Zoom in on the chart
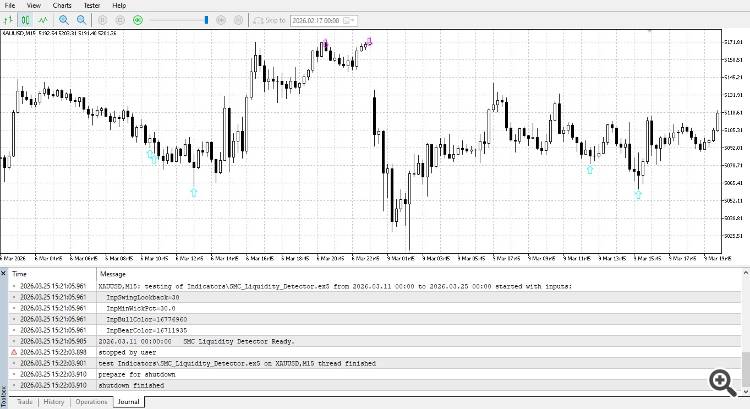The image size is (750, 409). [x=64, y=20]
